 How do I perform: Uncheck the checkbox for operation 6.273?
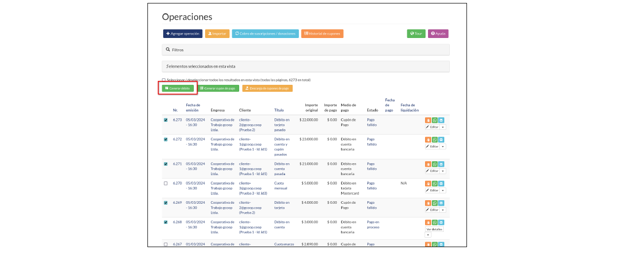click(x=166, y=120)
